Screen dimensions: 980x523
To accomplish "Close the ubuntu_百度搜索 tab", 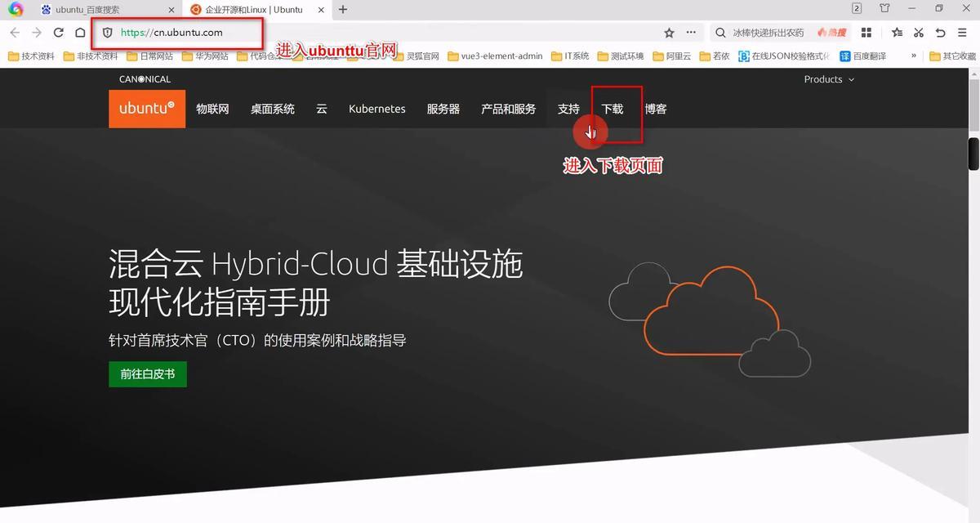I will tap(171, 10).
